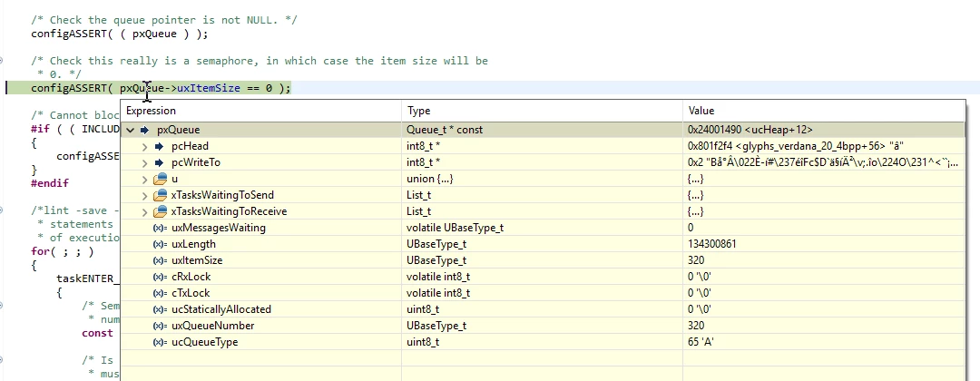980x381 pixels.
Task: Click variable icon next to uxLength
Action: click(160, 244)
